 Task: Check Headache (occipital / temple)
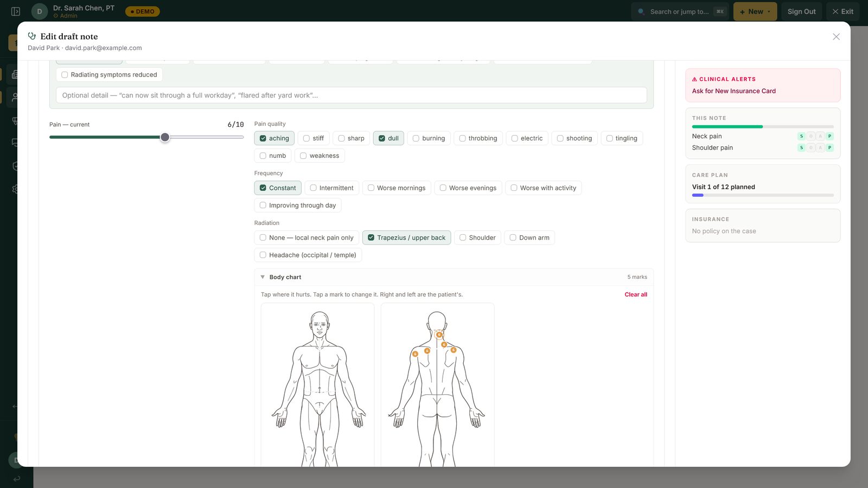[308, 255]
